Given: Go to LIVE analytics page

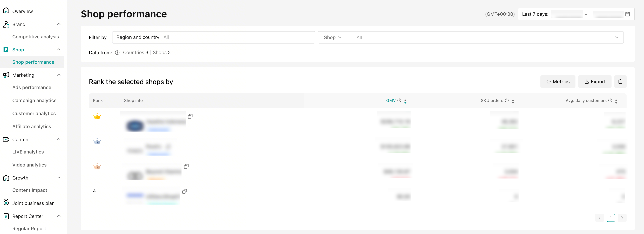Looking at the screenshot, I should [x=28, y=152].
